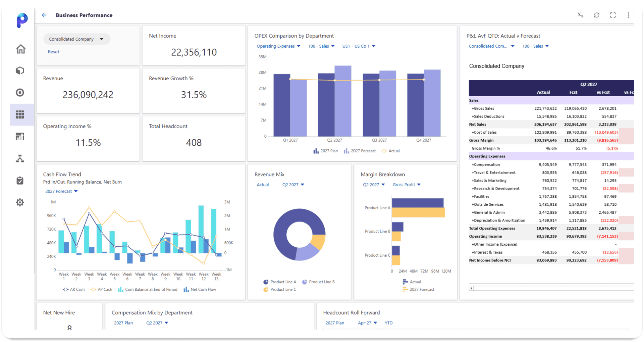Viewport: 644px width, 342px height.
Task: Expand the +Interest & Taxes row
Action: (x=487, y=252)
